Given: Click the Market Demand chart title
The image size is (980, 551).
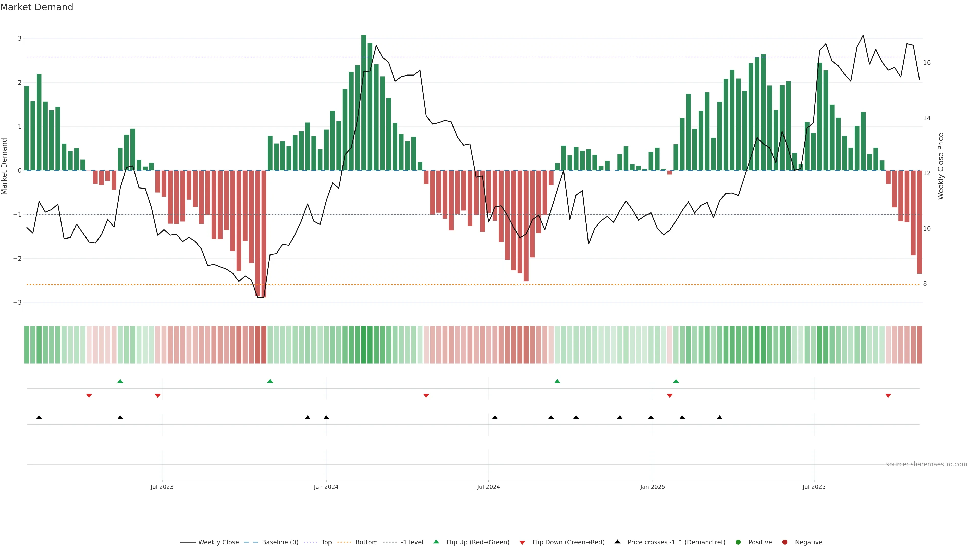Looking at the screenshot, I should tap(36, 7).
